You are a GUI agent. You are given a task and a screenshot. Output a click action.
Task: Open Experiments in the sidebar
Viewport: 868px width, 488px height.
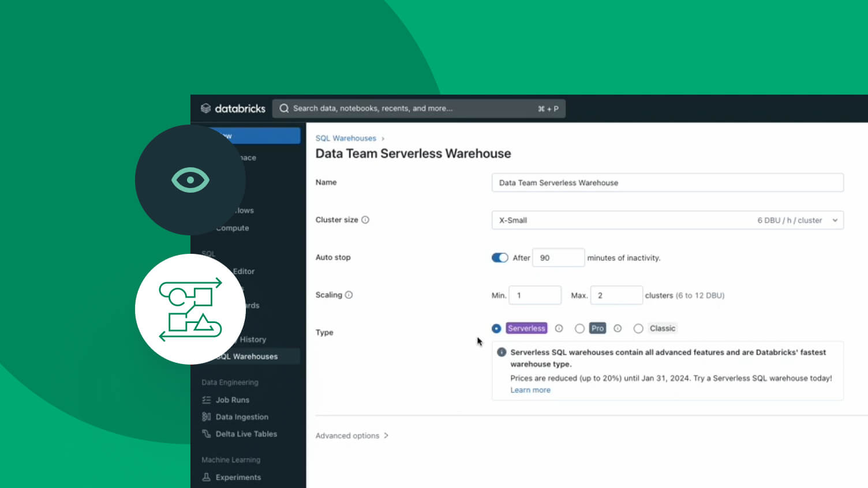[x=238, y=477]
